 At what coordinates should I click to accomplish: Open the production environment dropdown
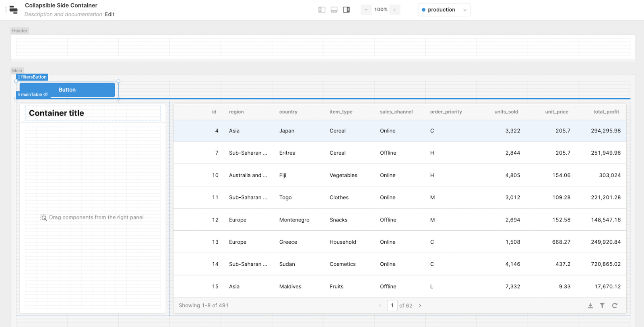(x=444, y=10)
